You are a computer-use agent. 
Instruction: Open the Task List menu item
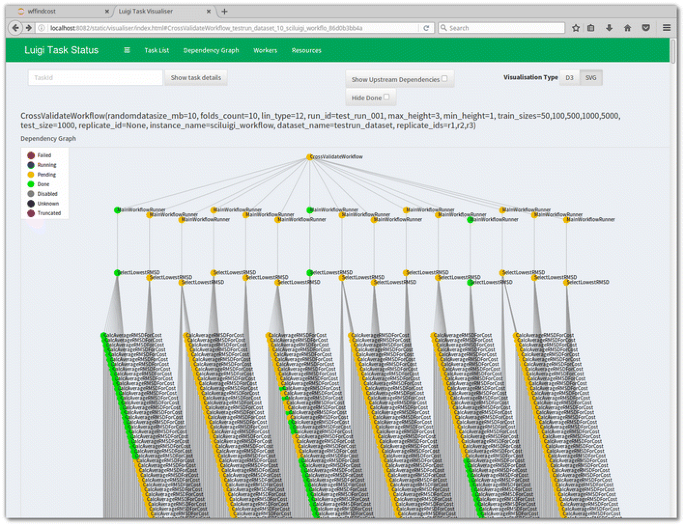pyautogui.click(x=157, y=50)
